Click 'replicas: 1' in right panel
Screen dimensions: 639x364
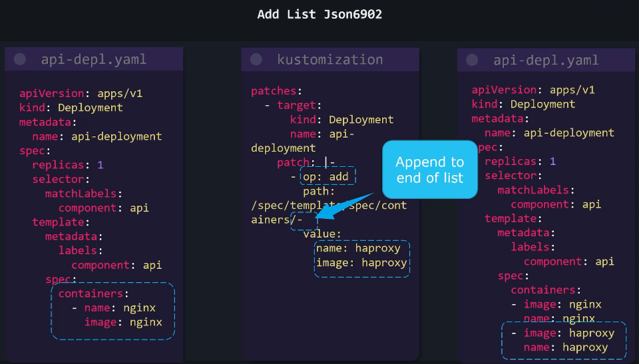[x=520, y=161]
